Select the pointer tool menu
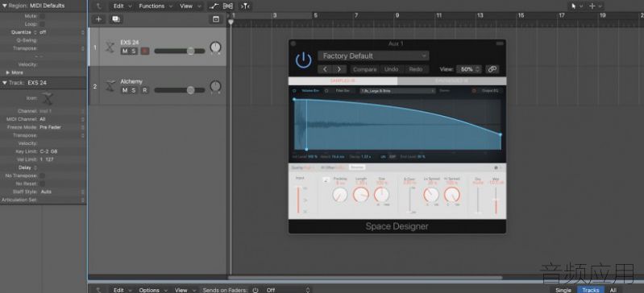This screenshot has height=293, width=644. click(x=575, y=6)
